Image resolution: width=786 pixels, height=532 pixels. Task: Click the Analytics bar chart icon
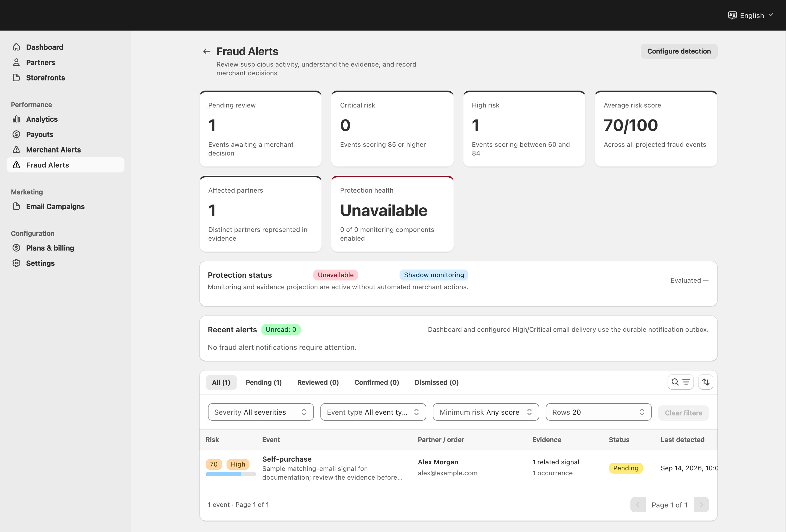16,119
